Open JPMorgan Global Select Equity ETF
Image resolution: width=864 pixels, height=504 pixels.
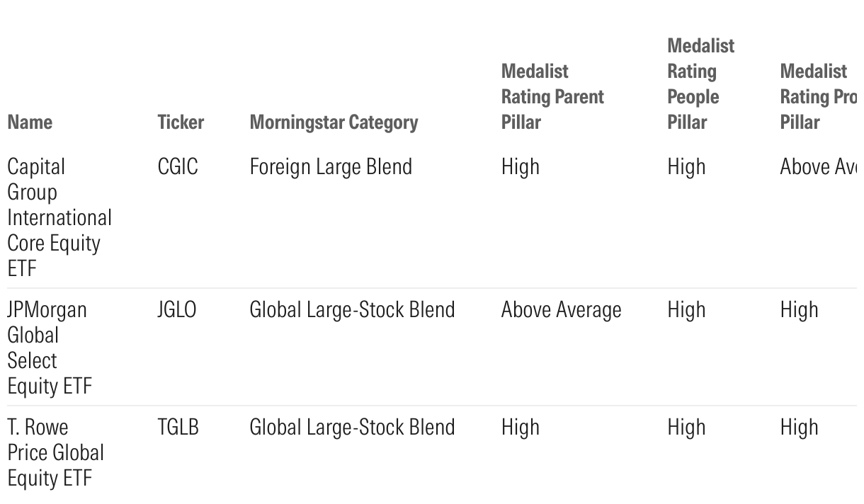coord(50,348)
